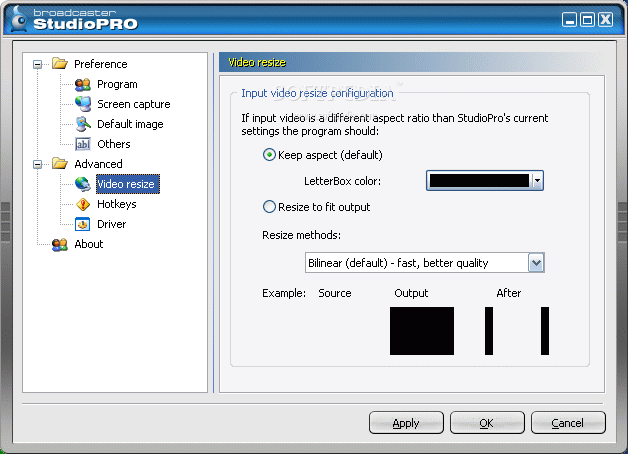Click the Input video resize configuration title
628x454 pixels.
[x=317, y=93]
